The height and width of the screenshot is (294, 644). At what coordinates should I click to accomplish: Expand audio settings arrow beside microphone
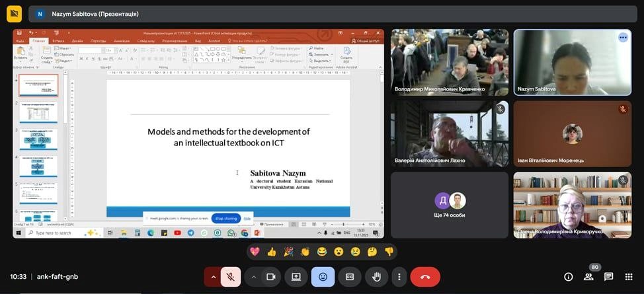213,277
